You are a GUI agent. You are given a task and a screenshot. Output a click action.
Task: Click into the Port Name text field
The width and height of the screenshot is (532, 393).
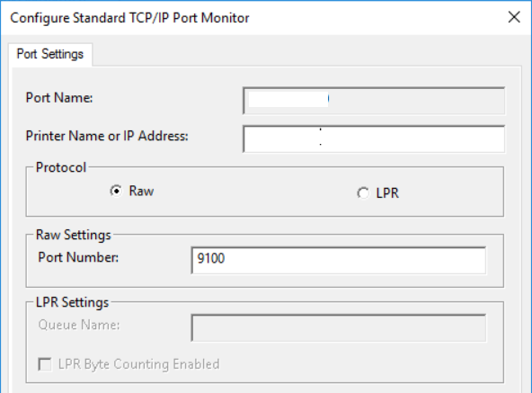coord(374,101)
